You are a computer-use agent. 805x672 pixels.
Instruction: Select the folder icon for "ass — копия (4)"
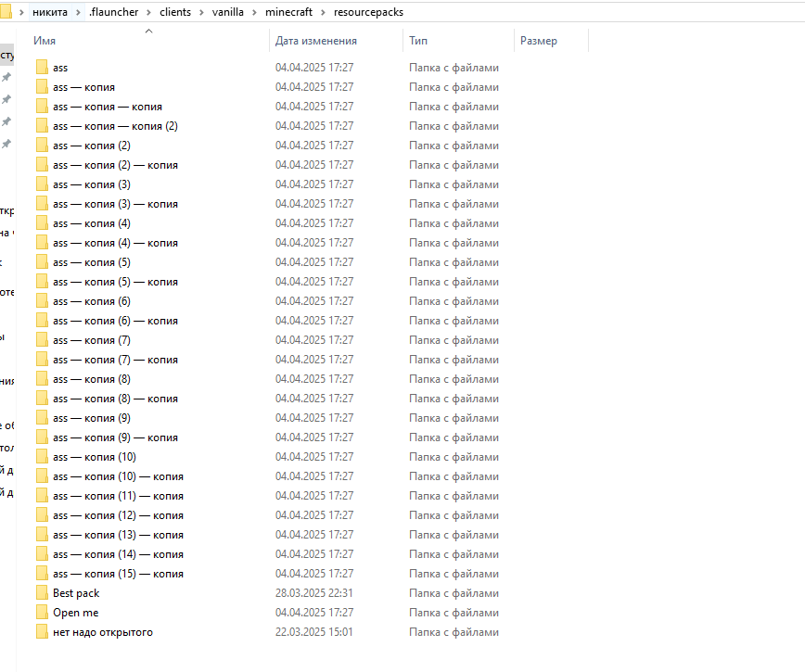(42, 223)
